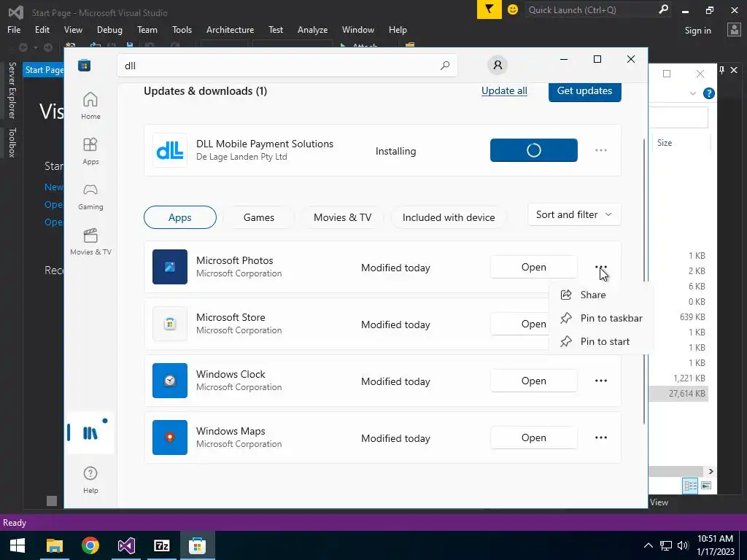Open Library icon in Store sidebar
This screenshot has width=747, height=560.
90,433
